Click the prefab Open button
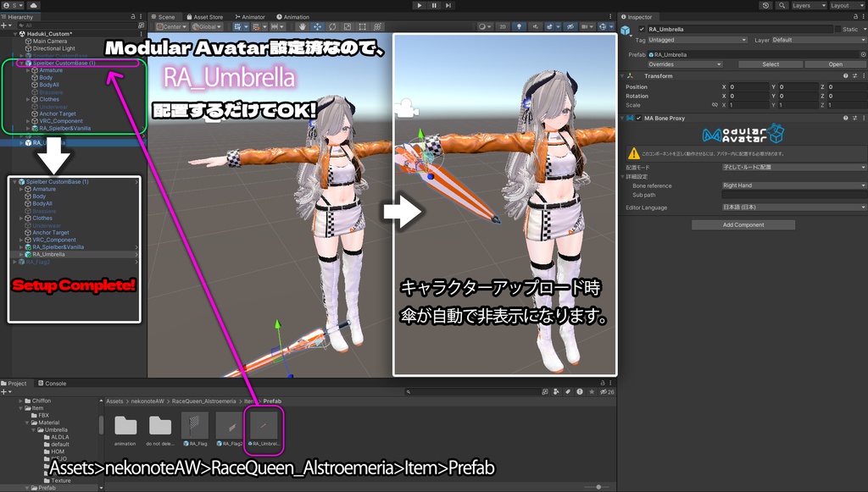 click(x=835, y=64)
